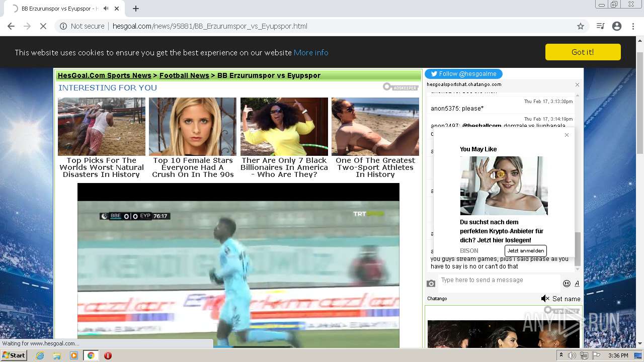Close the You May Like ad
Image resolution: width=644 pixels, height=362 pixels.
(x=567, y=135)
